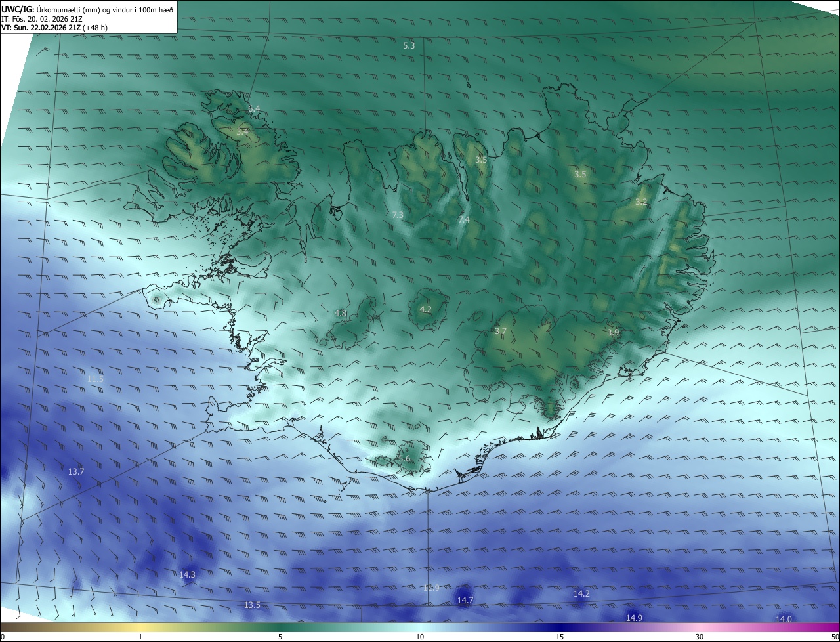Image resolution: width=840 pixels, height=642 pixels.
Task: Click the 11.5 value over the sea
Action: 95,379
